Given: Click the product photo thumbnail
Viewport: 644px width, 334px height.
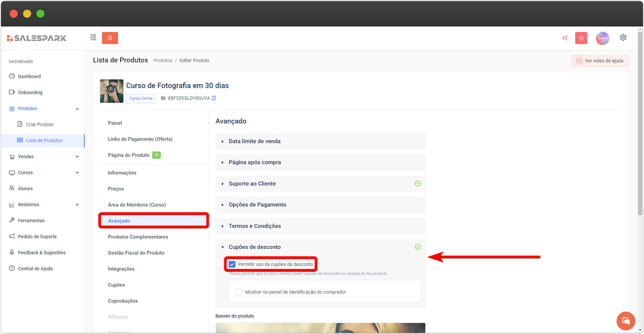Looking at the screenshot, I should (x=111, y=91).
